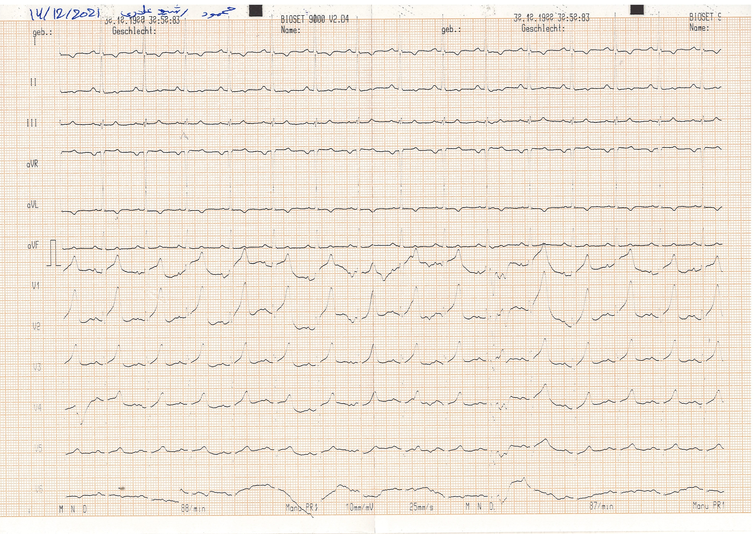The height and width of the screenshot is (534, 756).
Task: Select the lead II label
Action: pos(33,82)
